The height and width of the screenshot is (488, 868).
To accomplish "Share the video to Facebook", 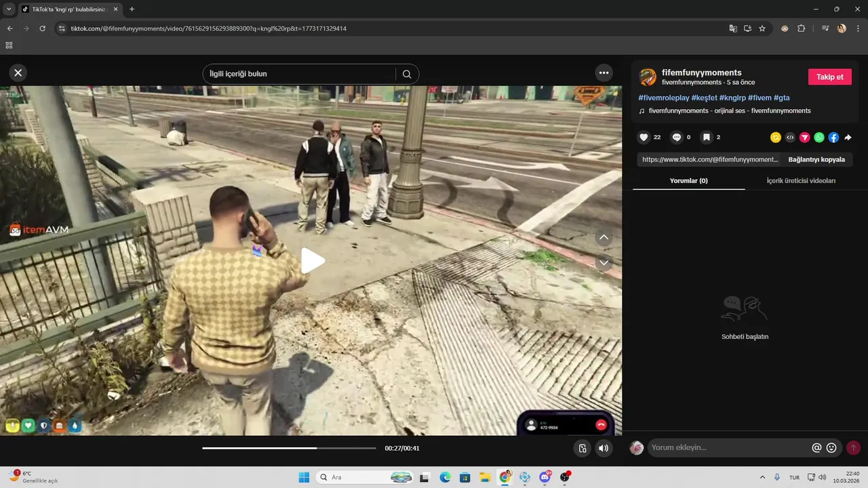I will (833, 138).
